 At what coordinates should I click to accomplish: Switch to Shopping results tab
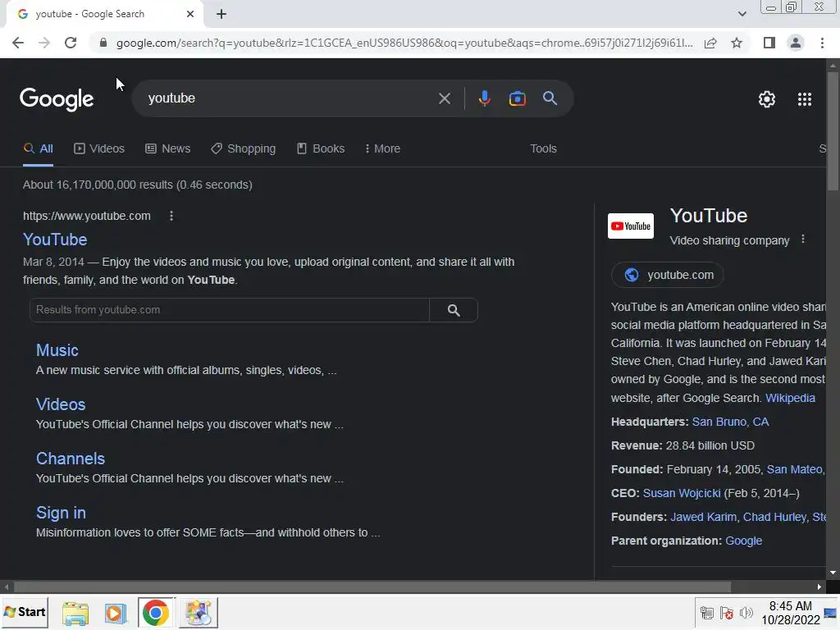coord(243,149)
